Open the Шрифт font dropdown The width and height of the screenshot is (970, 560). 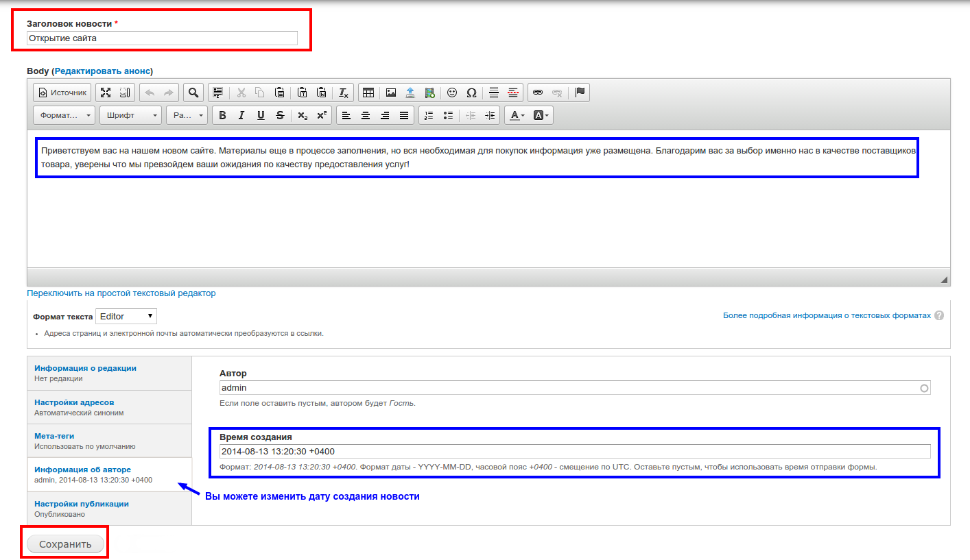click(x=131, y=116)
